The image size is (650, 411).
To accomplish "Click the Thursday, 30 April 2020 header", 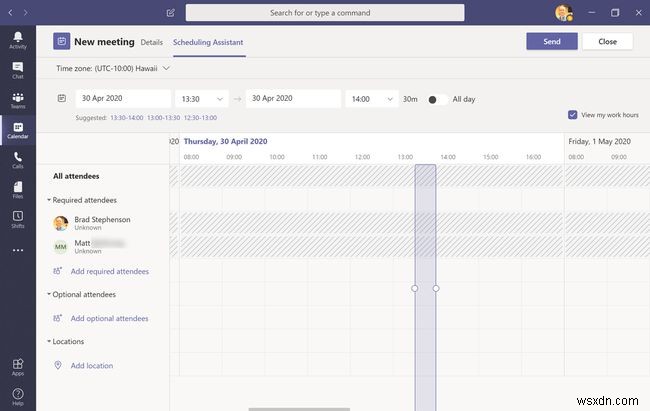I will tap(226, 141).
